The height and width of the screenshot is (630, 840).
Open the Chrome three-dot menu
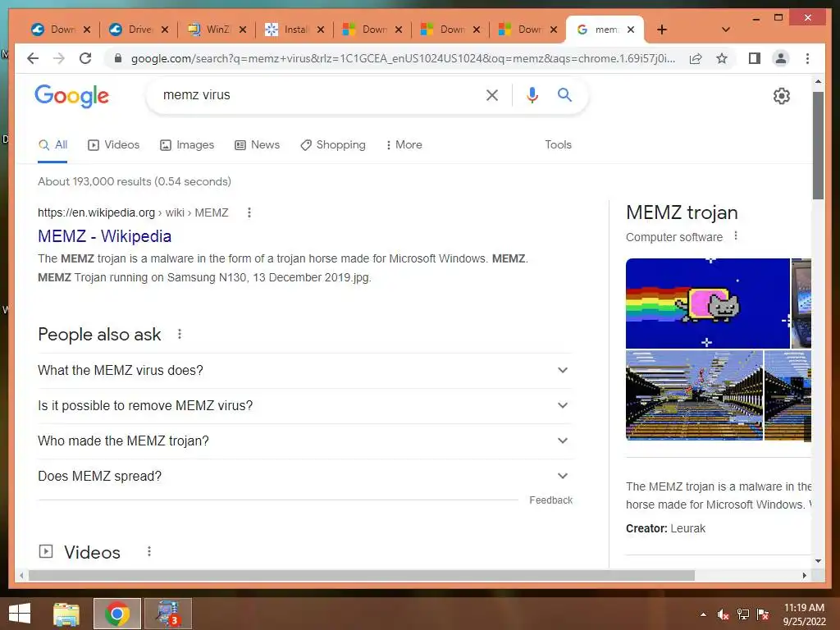point(807,58)
